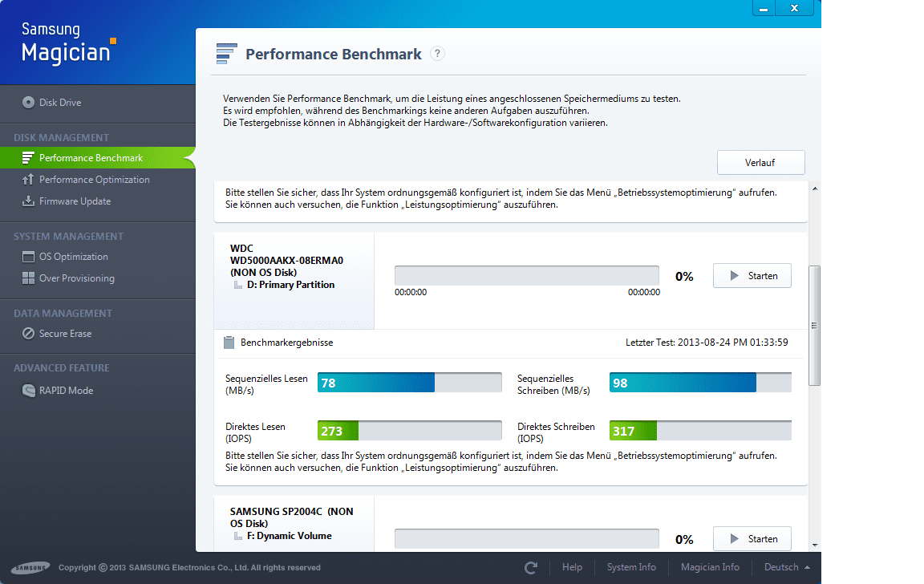
Task: Click the WDC benchmark progress bar
Action: coord(527,276)
